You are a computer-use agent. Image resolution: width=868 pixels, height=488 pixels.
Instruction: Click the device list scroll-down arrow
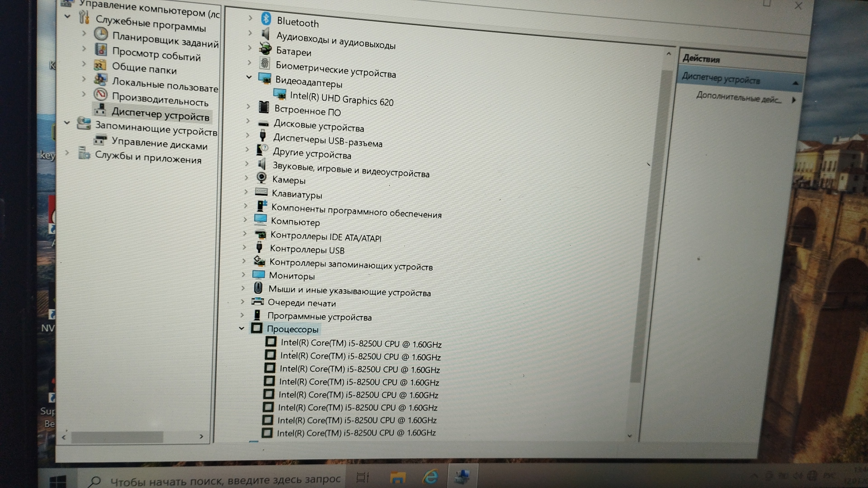[630, 436]
